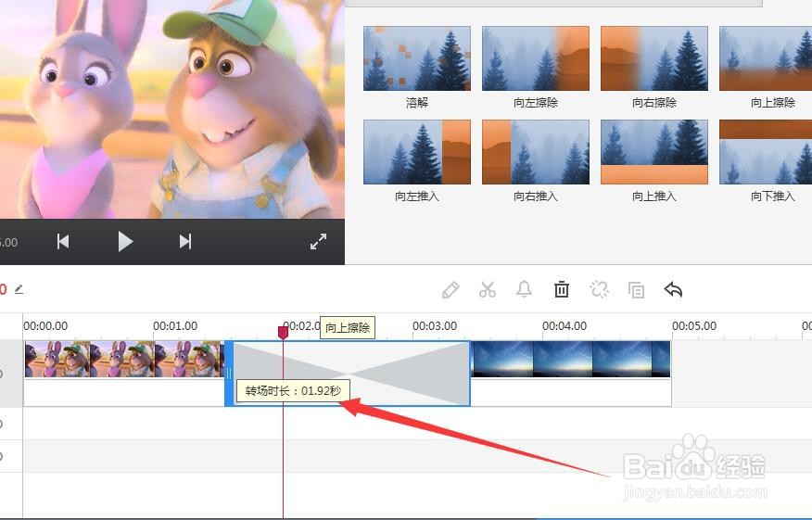The width and height of the screenshot is (812, 520).
Task: Rename project with small pencil icon
Action: (x=19, y=289)
